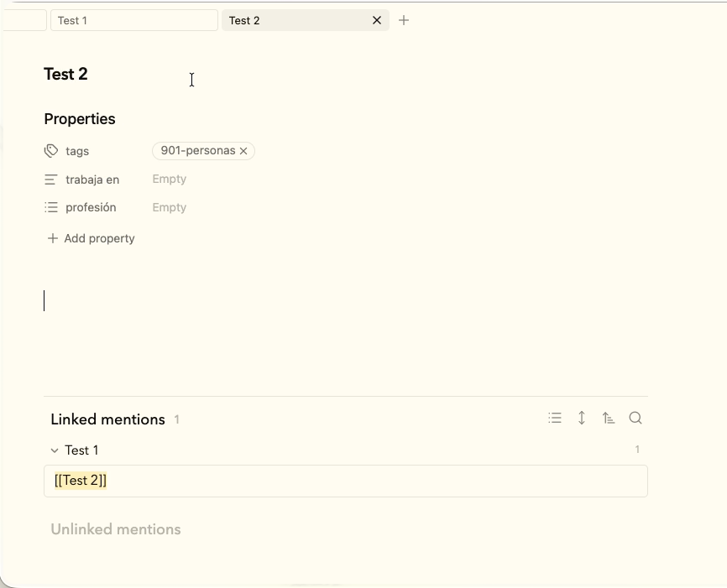This screenshot has width=727, height=588.
Task: Click the trabaja en text property icon
Action: pyautogui.click(x=51, y=180)
